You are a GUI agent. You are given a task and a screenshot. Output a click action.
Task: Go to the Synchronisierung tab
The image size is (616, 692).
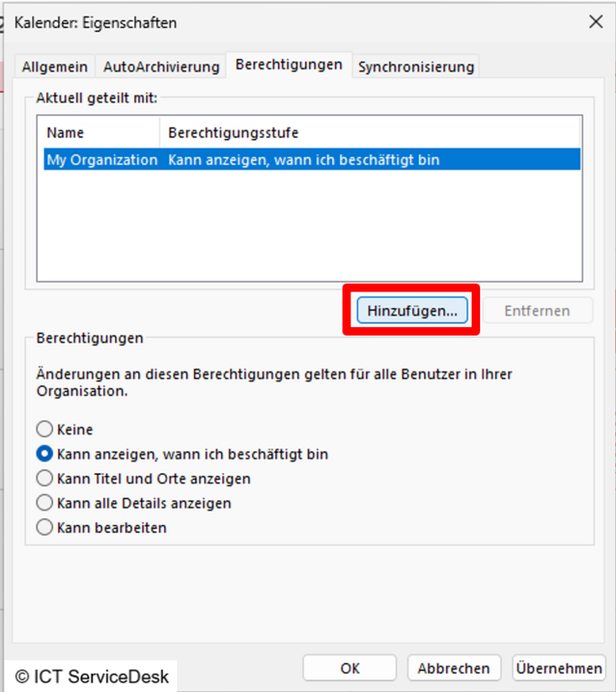(416, 67)
